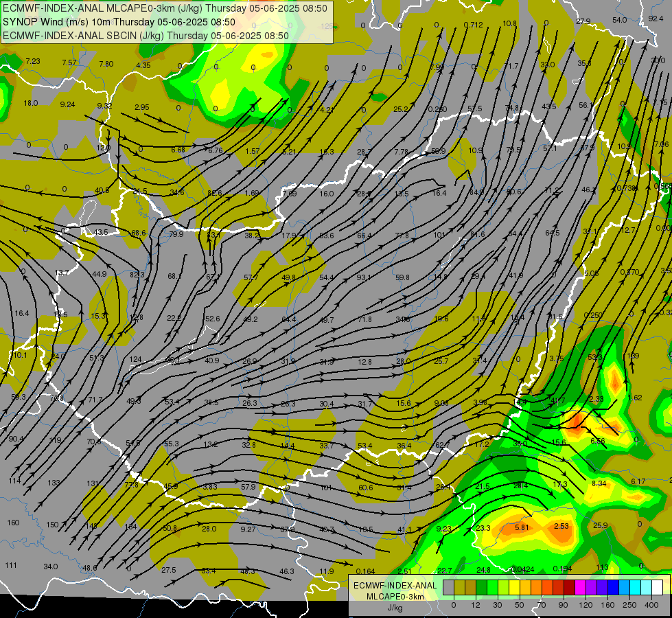Click the magenta swatch in the legend color bar

tap(580, 587)
